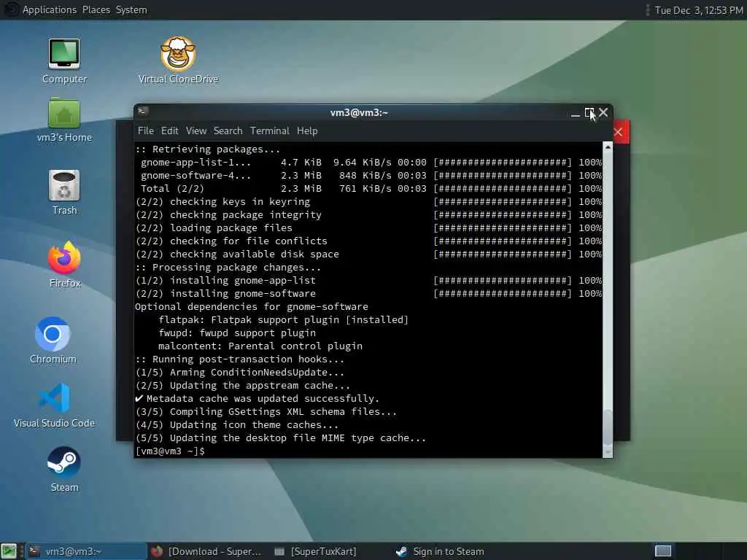Image resolution: width=747 pixels, height=560 pixels.
Task: Click the '(2/2) installing gnome-software' line
Action: pos(368,293)
